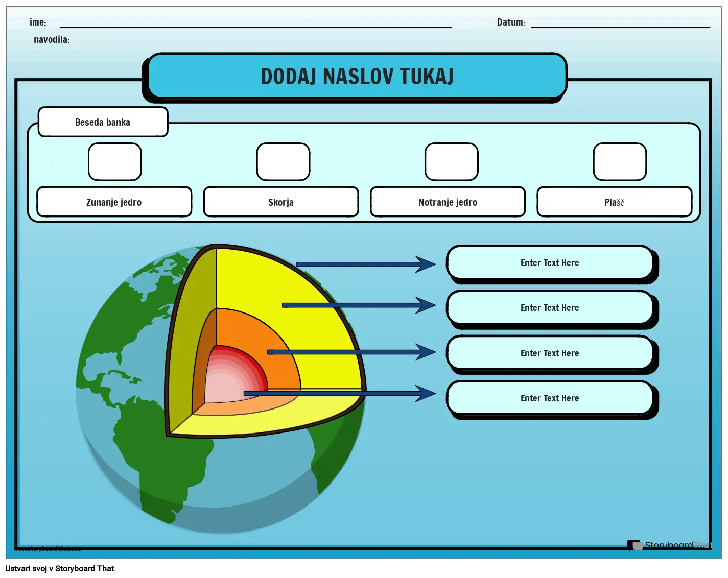Click the second Enter Text Here box

pyautogui.click(x=550, y=308)
